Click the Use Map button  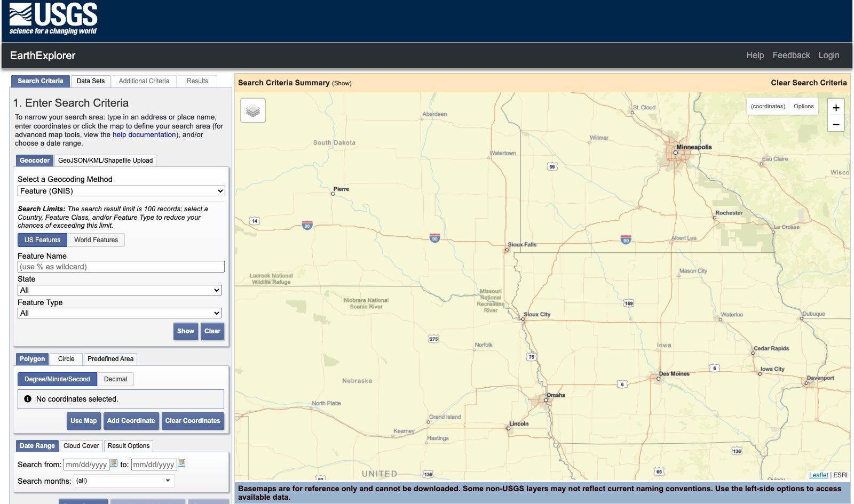[84, 421]
